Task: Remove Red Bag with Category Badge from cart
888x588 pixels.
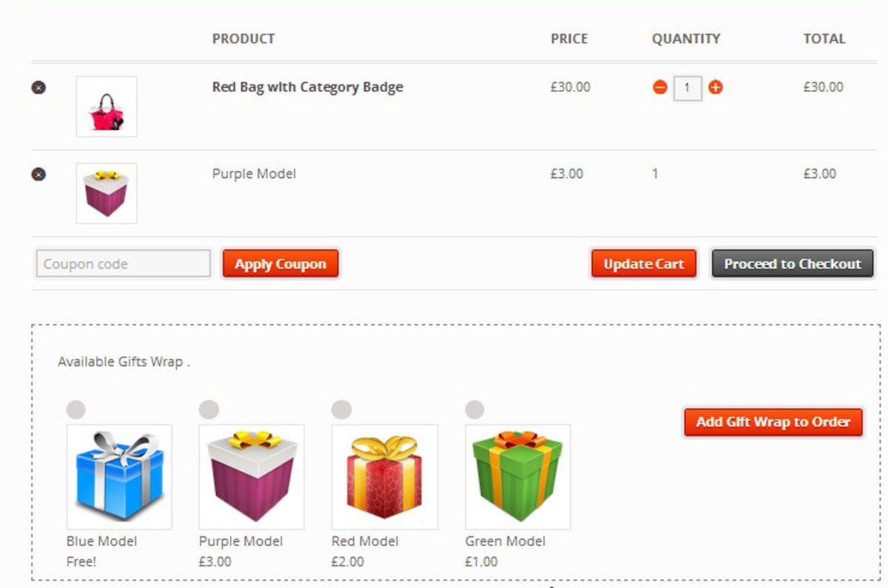Action: click(x=38, y=87)
